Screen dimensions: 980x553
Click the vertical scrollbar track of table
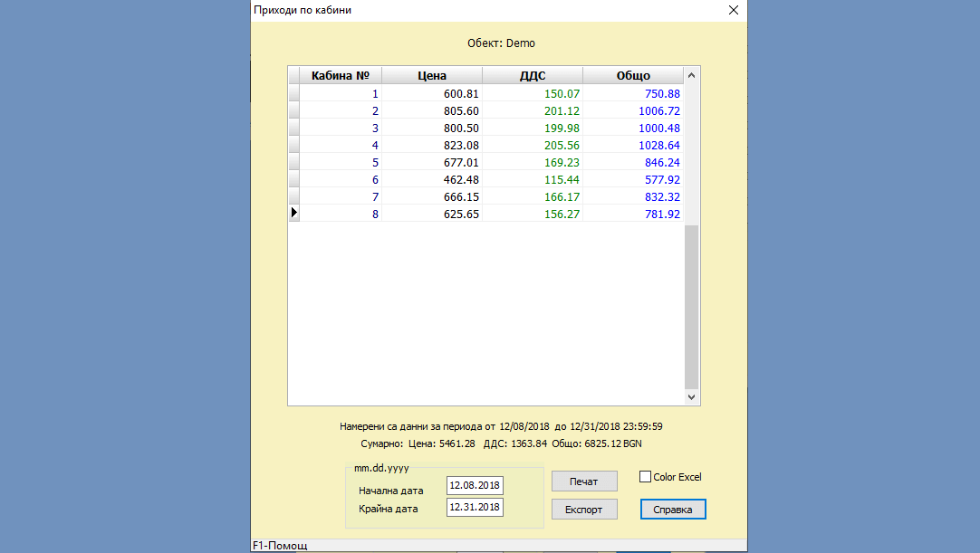(691, 308)
